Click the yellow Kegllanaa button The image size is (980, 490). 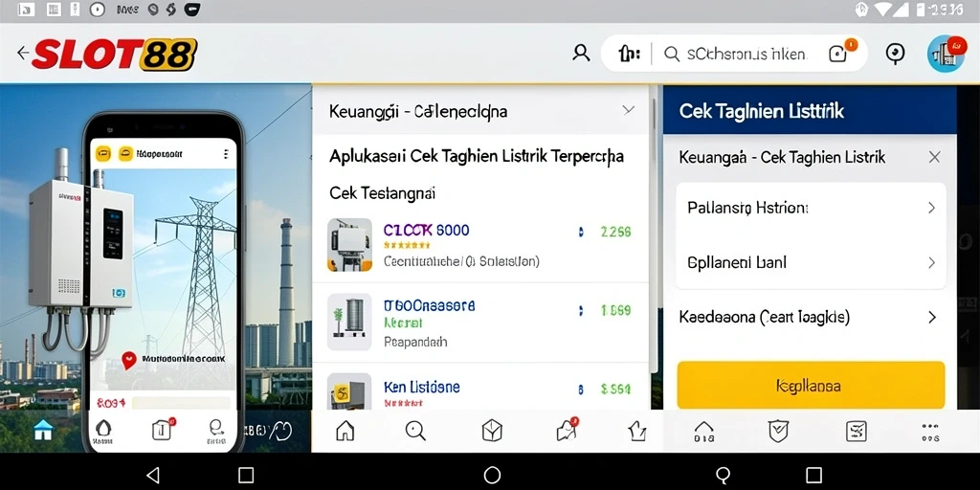coord(811,385)
